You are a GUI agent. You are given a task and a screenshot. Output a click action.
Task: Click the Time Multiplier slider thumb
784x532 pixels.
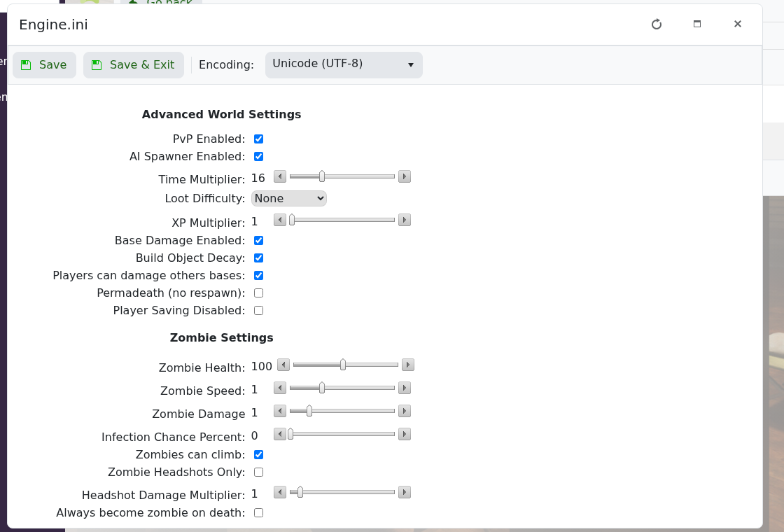pyautogui.click(x=322, y=176)
